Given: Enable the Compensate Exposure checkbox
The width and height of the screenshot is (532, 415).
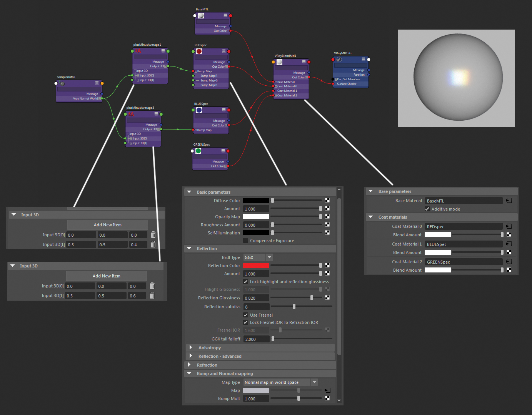Looking at the screenshot, I should click(x=245, y=240).
